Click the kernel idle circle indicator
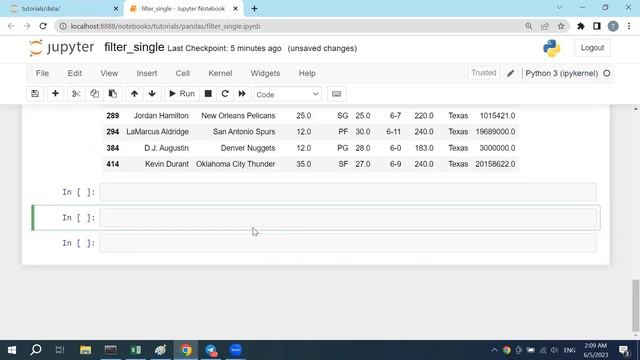 607,73
